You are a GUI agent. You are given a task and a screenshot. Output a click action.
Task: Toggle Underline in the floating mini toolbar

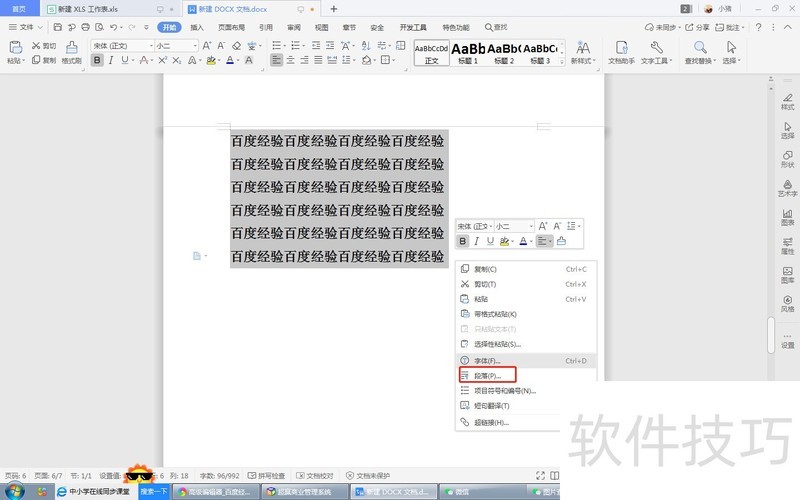[x=489, y=241]
